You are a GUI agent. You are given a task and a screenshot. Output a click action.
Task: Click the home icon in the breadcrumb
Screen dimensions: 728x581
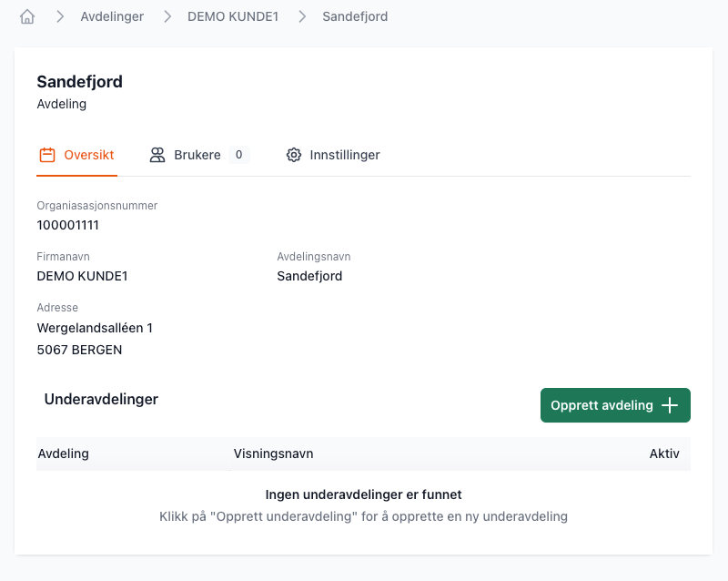coord(27,16)
